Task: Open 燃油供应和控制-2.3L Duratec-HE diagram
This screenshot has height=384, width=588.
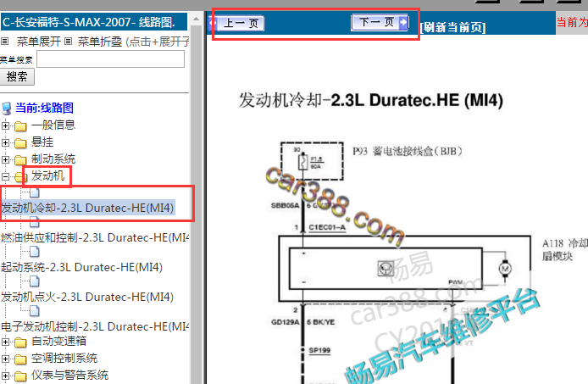Action: [95, 237]
